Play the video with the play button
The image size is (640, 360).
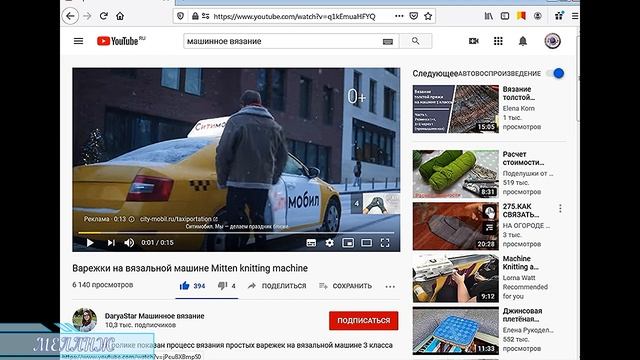click(90, 242)
